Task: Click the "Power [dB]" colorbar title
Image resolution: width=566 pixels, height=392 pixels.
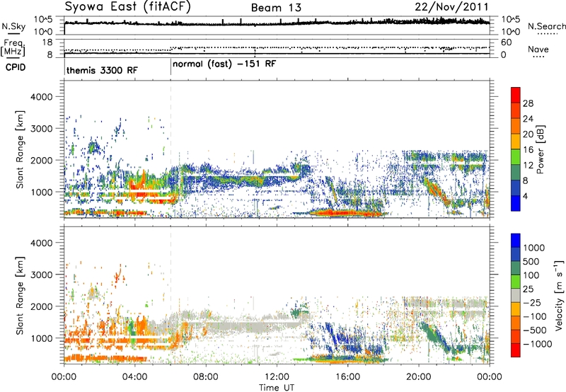Action: coord(540,149)
